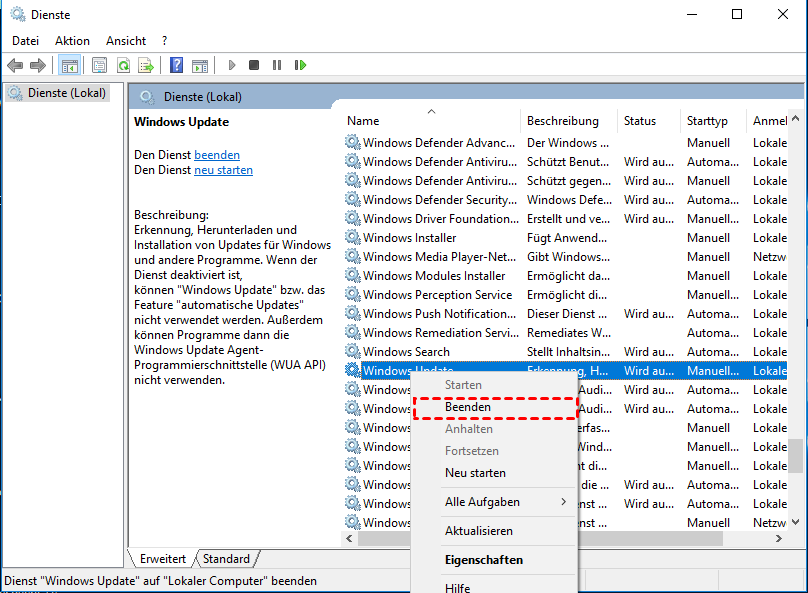Click the pause service toolbar icon
The height and width of the screenshot is (593, 808).
click(277, 65)
